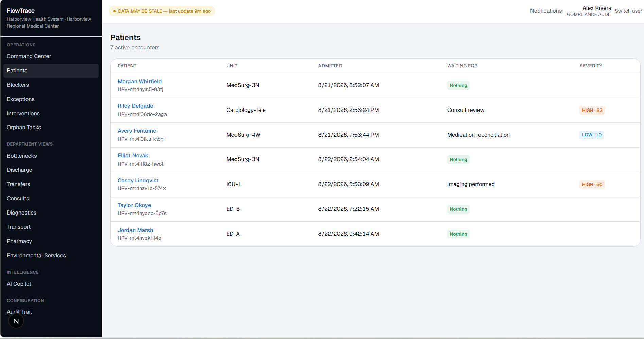Viewport: 644px width, 339px height.
Task: Click the stale data warning banner
Action: pos(162,11)
